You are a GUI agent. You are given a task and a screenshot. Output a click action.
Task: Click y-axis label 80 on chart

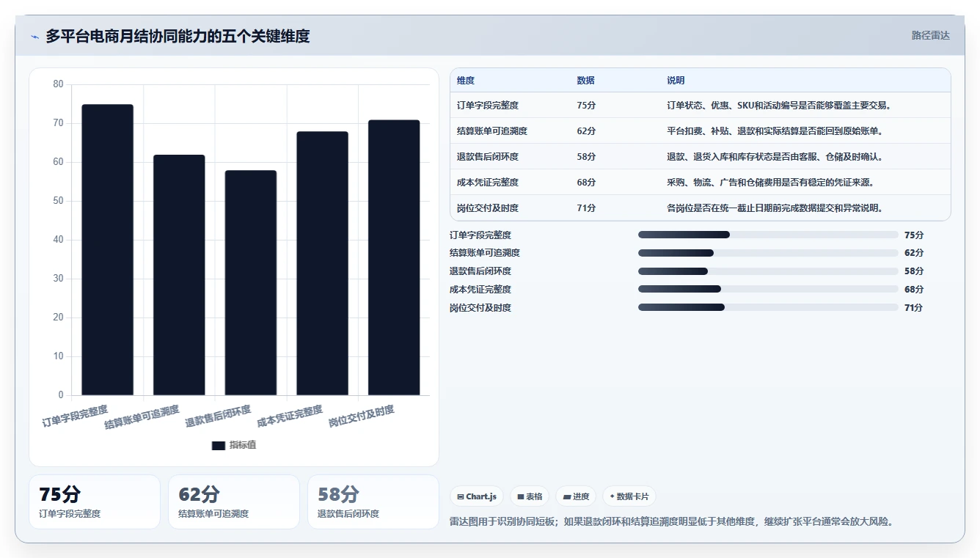click(59, 84)
